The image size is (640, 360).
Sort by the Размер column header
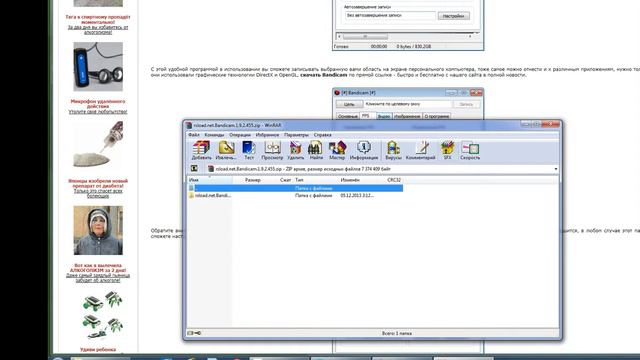pos(253,180)
